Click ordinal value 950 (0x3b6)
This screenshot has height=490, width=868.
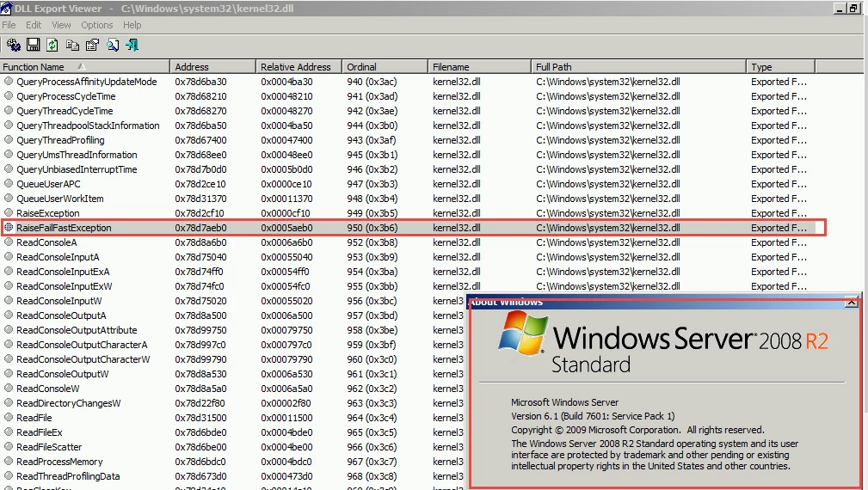pyautogui.click(x=372, y=228)
